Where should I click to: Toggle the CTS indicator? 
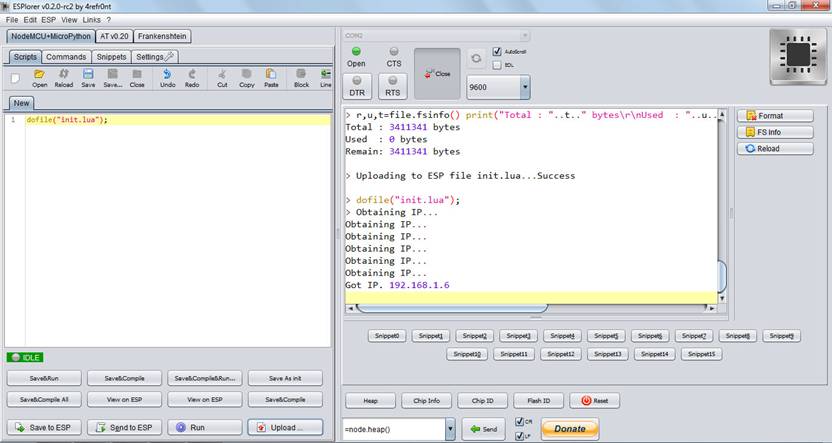[x=394, y=57]
